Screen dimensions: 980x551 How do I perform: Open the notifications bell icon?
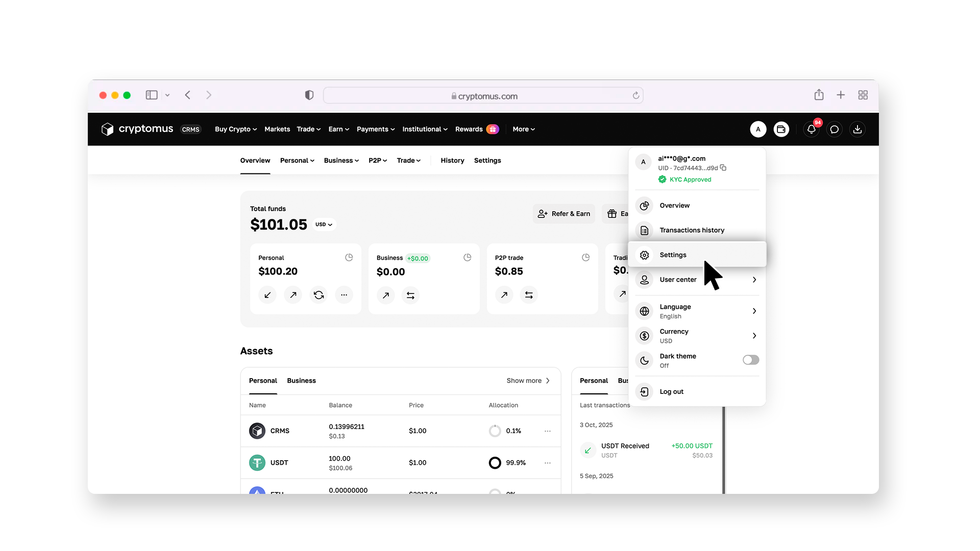tap(811, 130)
